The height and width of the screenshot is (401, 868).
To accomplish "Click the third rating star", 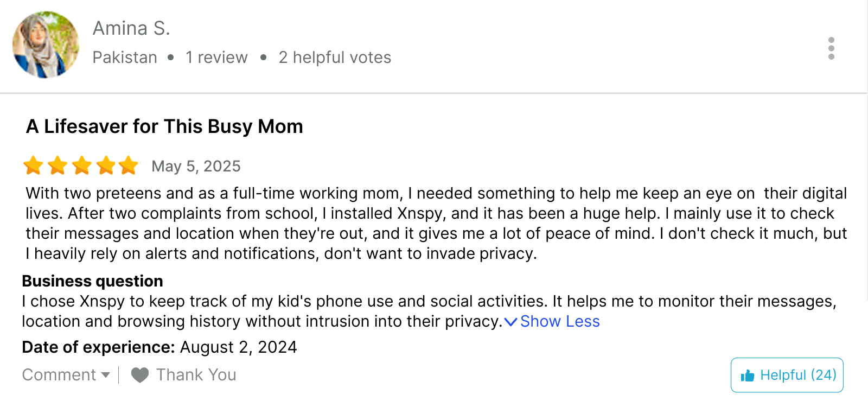I will (x=82, y=166).
